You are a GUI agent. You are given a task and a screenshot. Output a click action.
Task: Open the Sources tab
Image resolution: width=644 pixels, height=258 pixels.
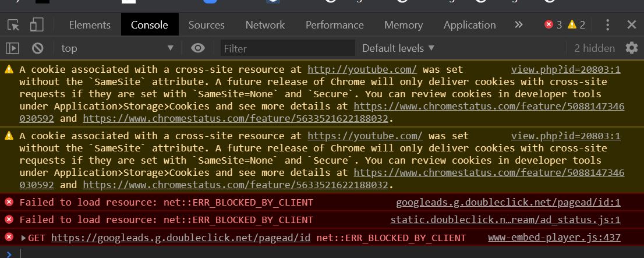[x=206, y=25]
